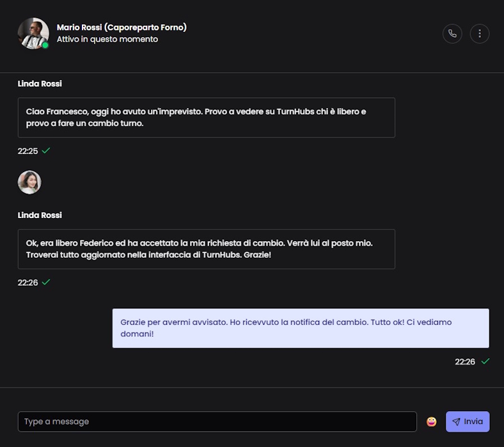The image size is (504, 447).
Task: Click the 22:26 timestamp of the outgoing message
Action: pos(465,362)
